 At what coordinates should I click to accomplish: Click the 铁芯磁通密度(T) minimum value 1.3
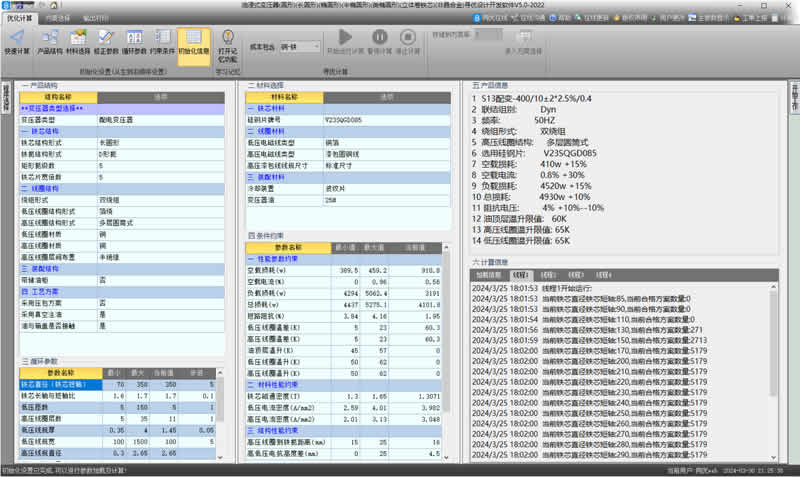point(345,396)
